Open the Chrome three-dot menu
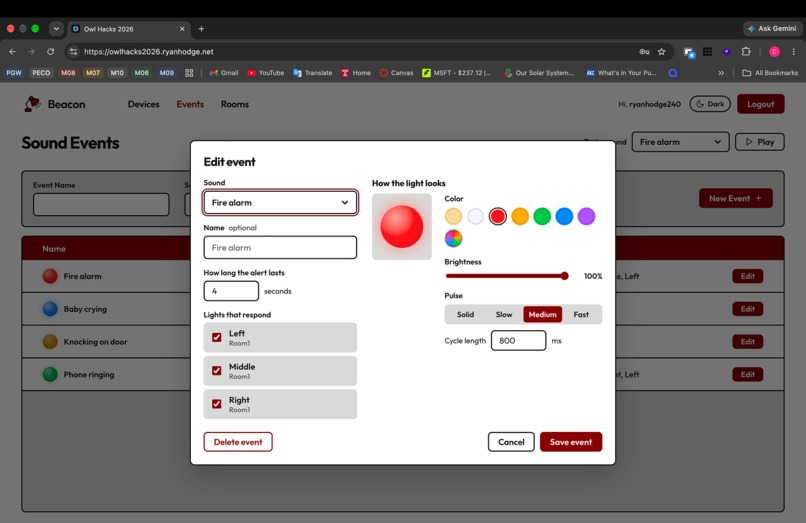Image resolution: width=806 pixels, height=523 pixels. pos(794,51)
